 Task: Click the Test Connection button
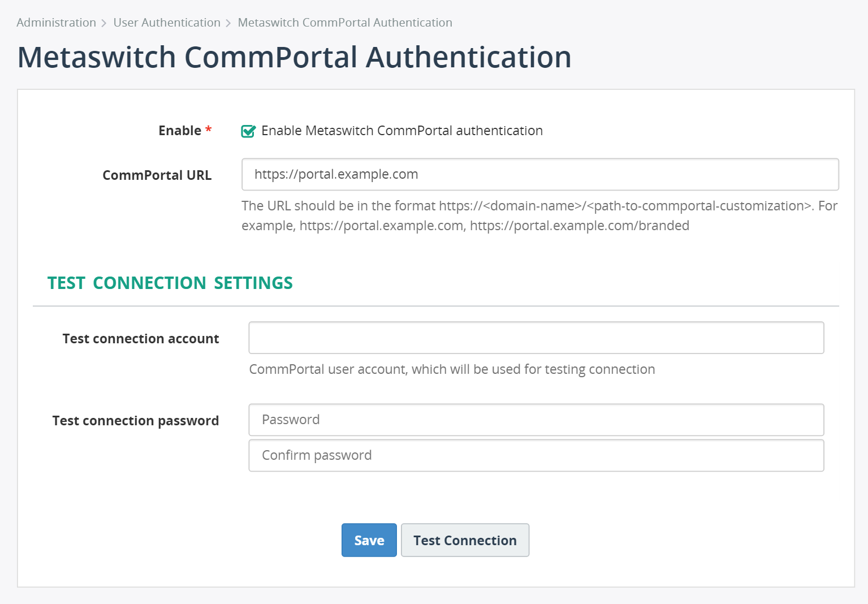click(x=465, y=540)
